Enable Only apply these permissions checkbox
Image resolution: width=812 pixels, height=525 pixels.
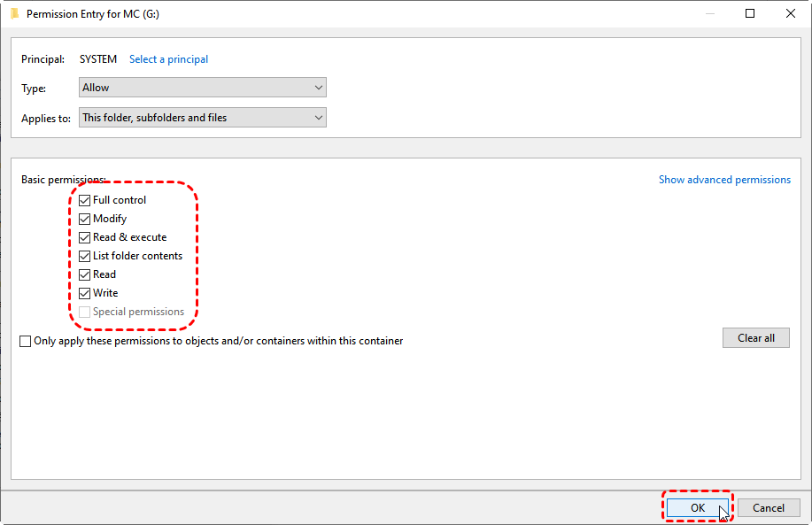[26, 341]
